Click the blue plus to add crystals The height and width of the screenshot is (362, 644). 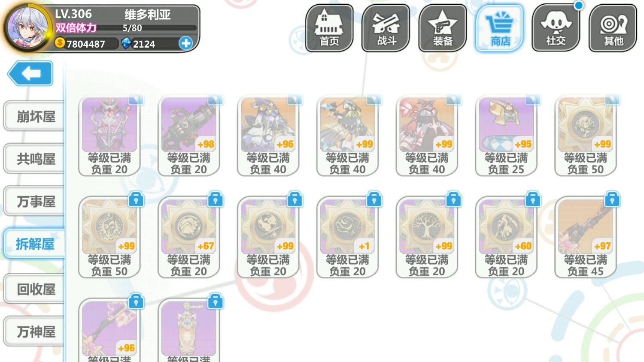pyautogui.click(x=186, y=43)
